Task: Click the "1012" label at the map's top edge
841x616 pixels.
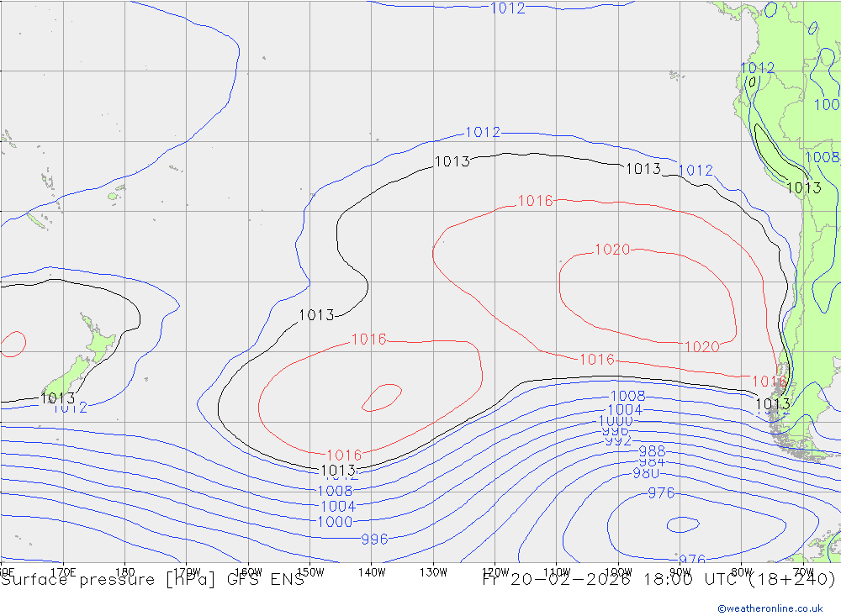Action: tap(507, 8)
